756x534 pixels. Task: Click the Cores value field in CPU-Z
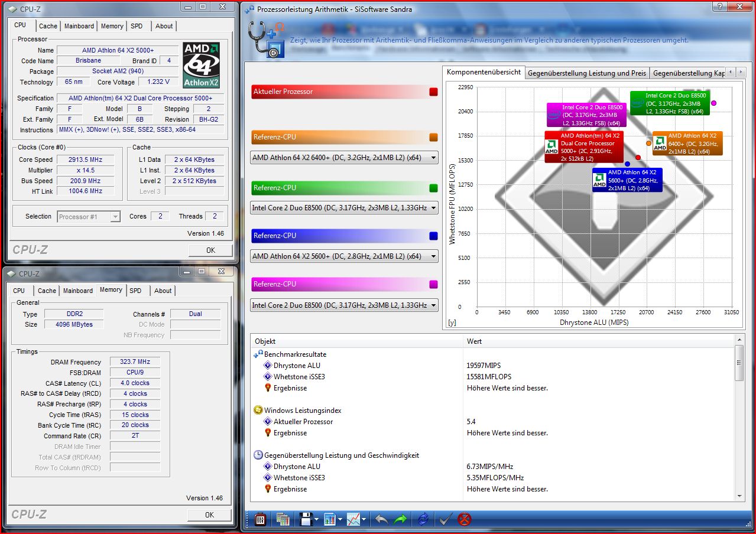pos(160,216)
